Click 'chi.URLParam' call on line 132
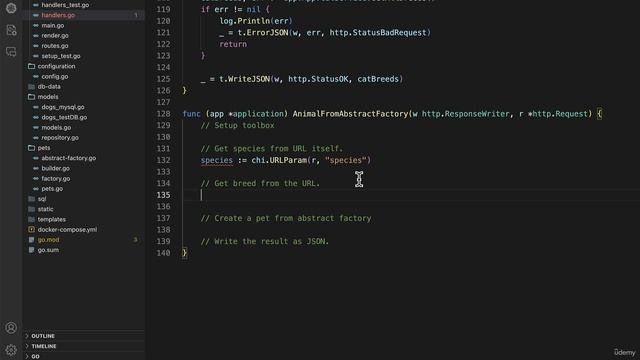Screen dimensions: 640x360 pos(279,160)
